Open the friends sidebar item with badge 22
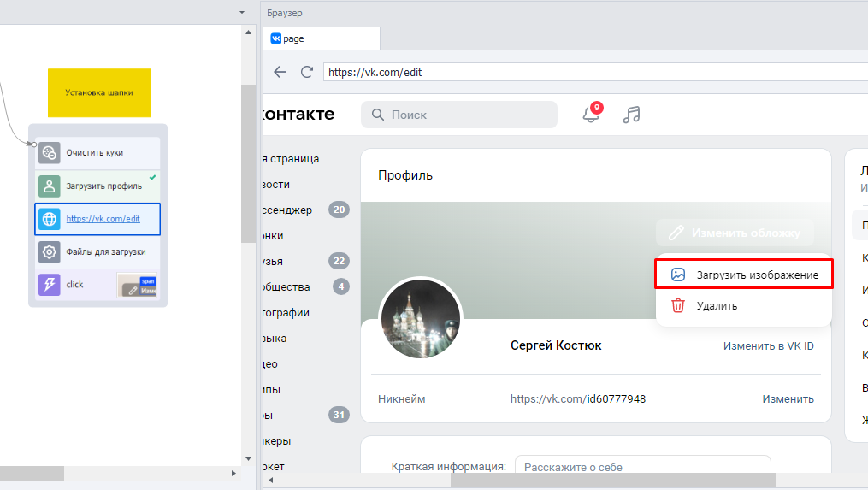 [x=307, y=262]
